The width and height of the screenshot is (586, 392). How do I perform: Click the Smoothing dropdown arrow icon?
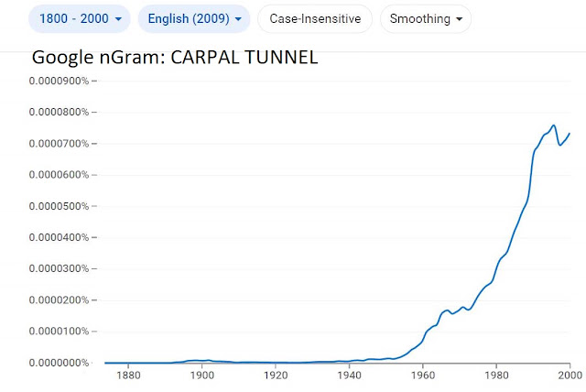coord(460,19)
